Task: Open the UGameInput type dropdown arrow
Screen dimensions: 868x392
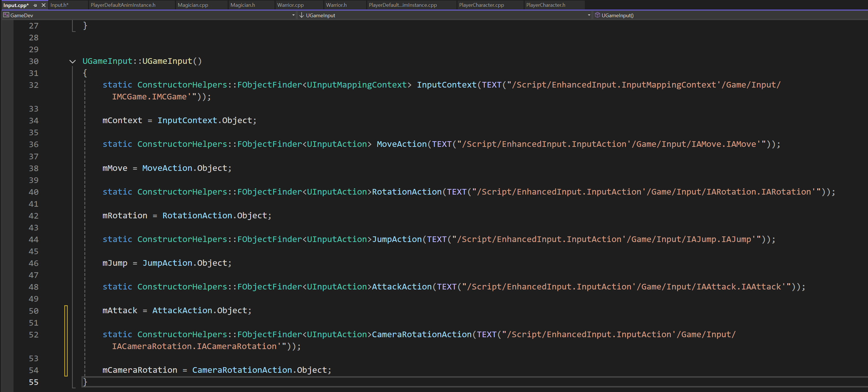Action: [x=589, y=15]
